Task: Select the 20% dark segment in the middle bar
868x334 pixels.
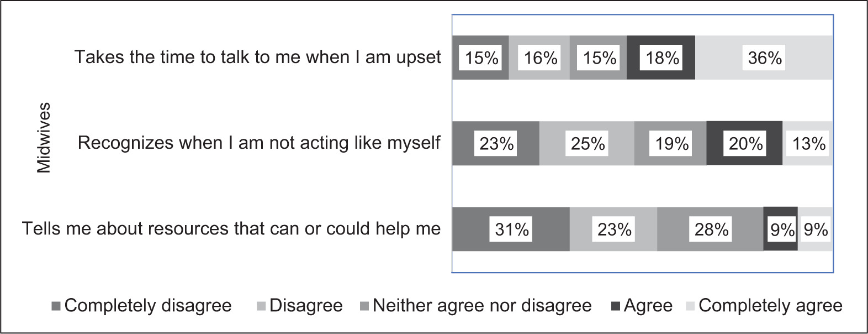Action: coord(744,143)
